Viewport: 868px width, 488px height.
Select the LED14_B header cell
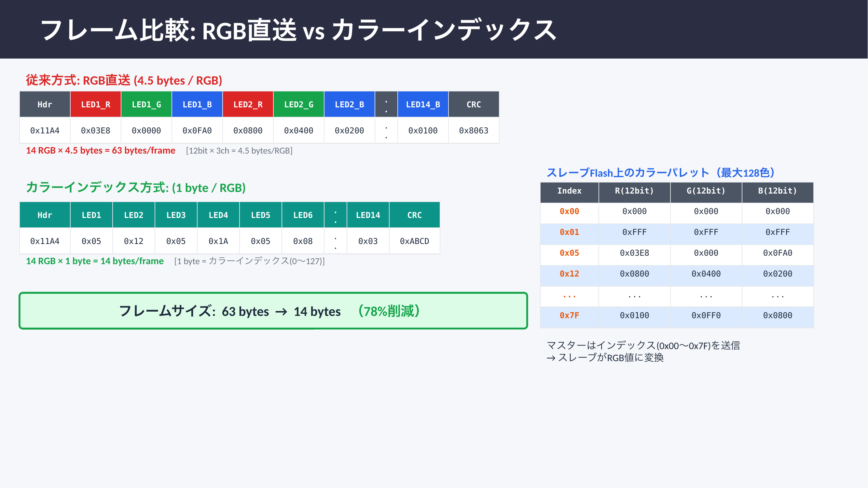coord(423,104)
